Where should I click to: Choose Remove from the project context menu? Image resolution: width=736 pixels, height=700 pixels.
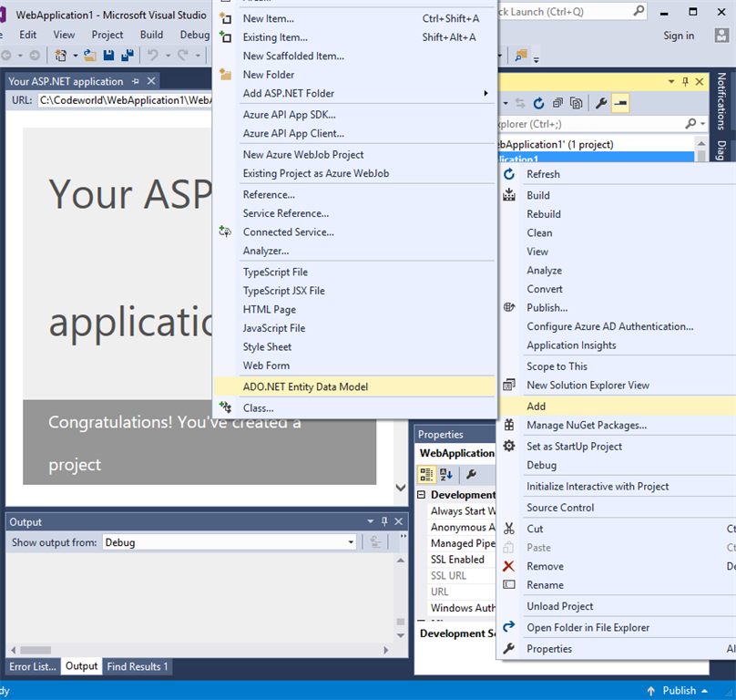(617, 567)
